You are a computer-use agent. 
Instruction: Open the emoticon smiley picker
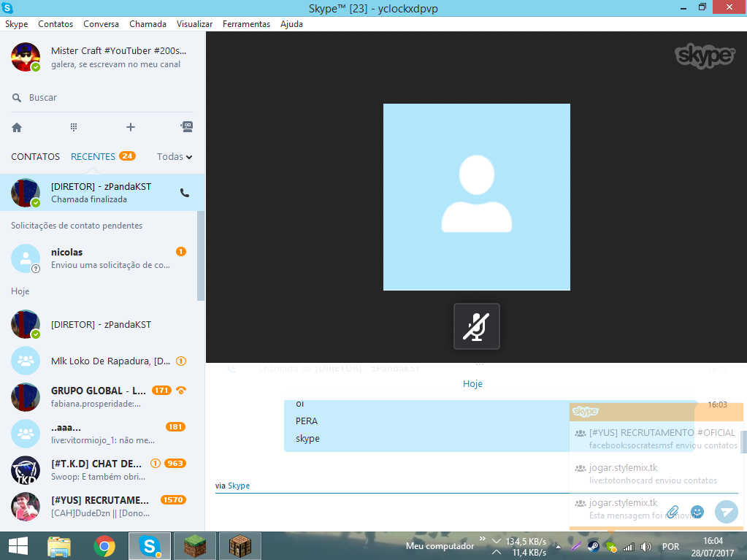point(697,512)
